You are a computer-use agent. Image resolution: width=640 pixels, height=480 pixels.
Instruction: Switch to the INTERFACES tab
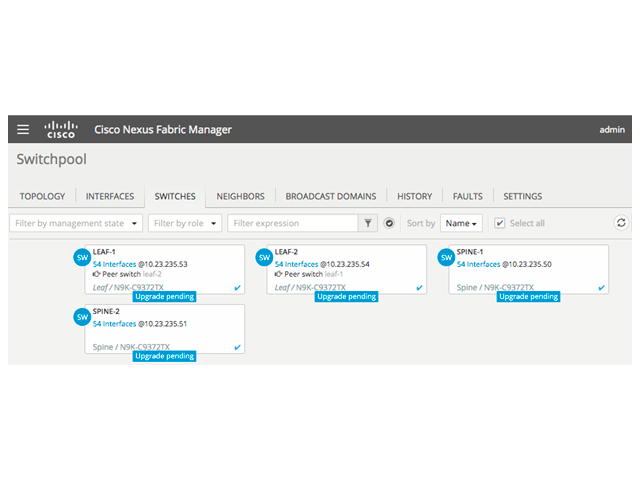110,196
